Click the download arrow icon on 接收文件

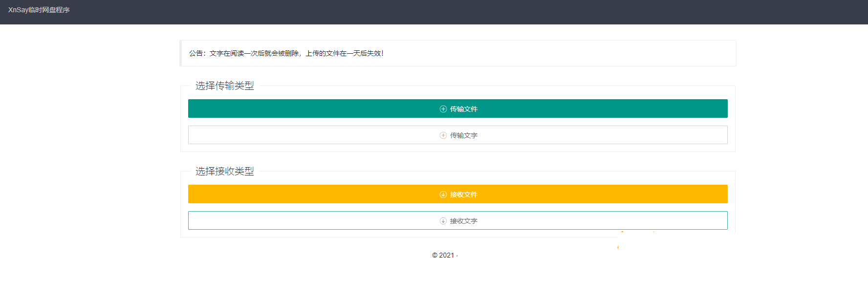[443, 195]
